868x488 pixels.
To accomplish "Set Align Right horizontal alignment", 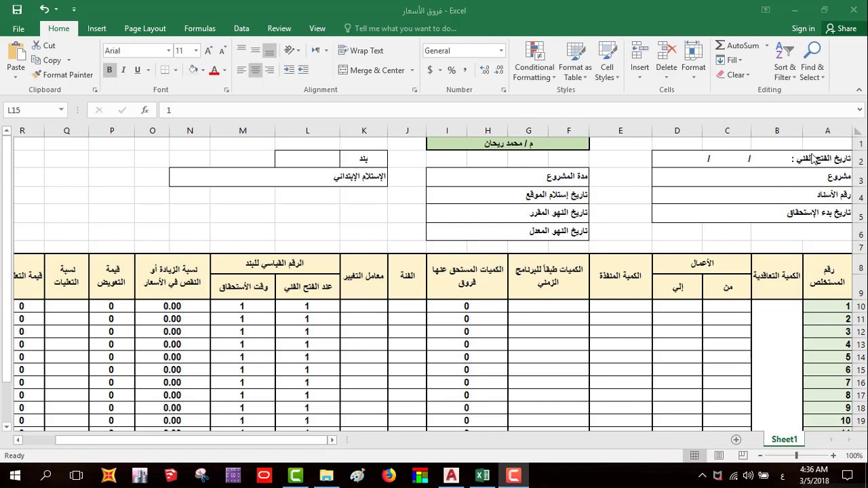I will pos(269,70).
